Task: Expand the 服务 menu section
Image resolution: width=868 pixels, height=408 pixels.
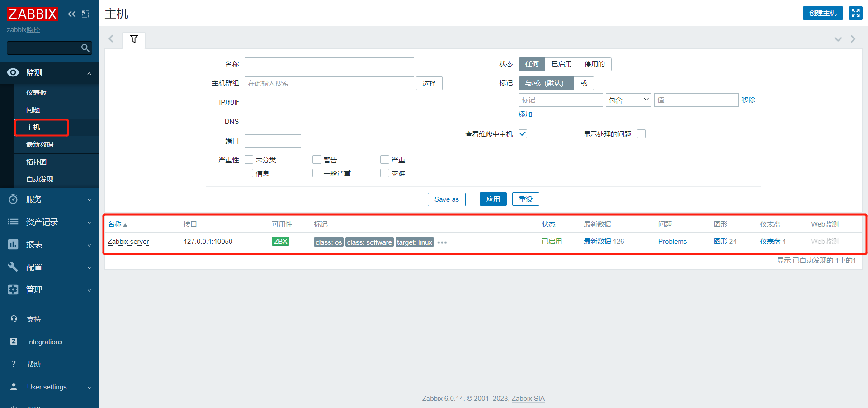Action: 89,200
